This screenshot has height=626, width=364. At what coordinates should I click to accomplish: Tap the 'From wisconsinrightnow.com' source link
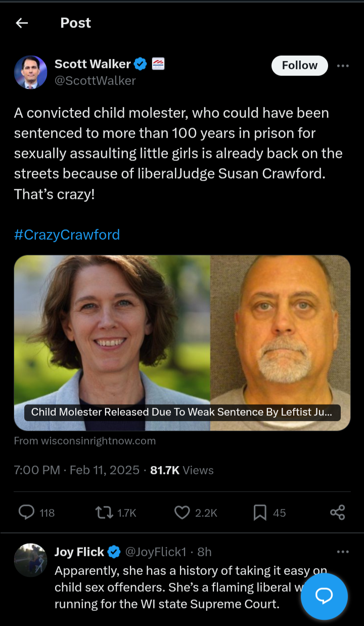point(85,441)
